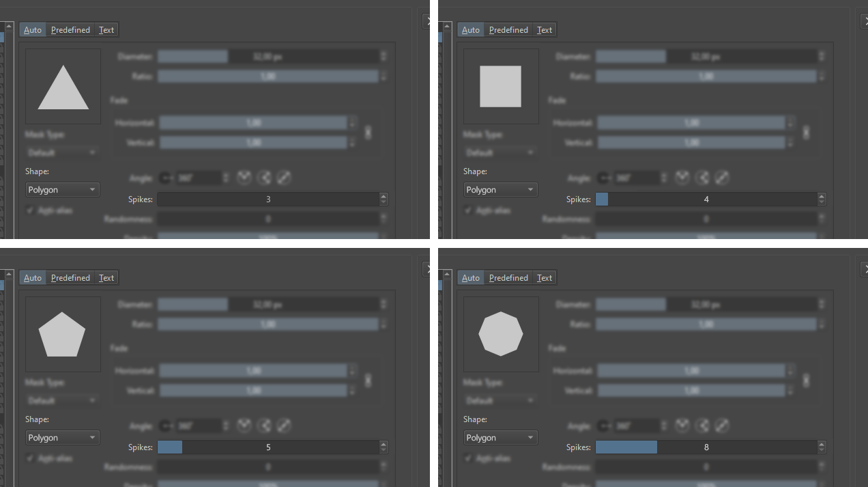Screen dimensions: 868x487
Task: Click Spikes slider showing value 8
Action: 706,447
